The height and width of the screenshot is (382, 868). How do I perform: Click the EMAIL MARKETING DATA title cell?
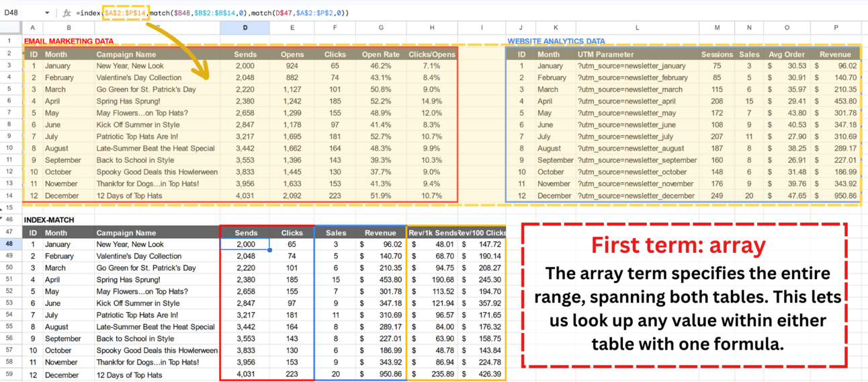[x=69, y=41]
